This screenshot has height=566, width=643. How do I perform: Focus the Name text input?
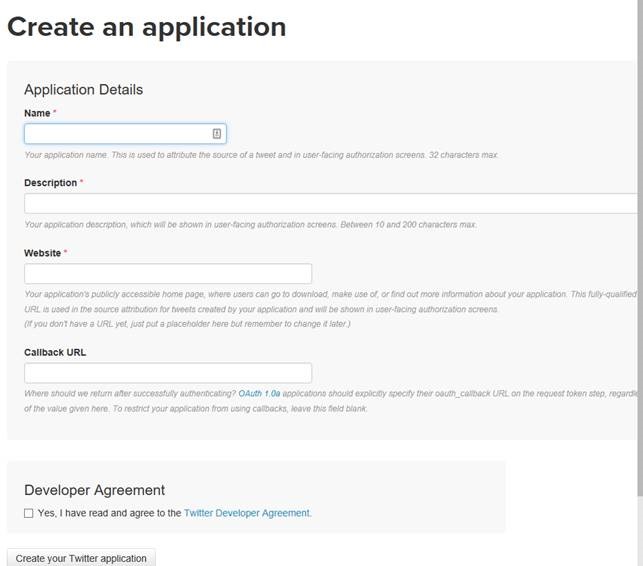tap(115, 134)
